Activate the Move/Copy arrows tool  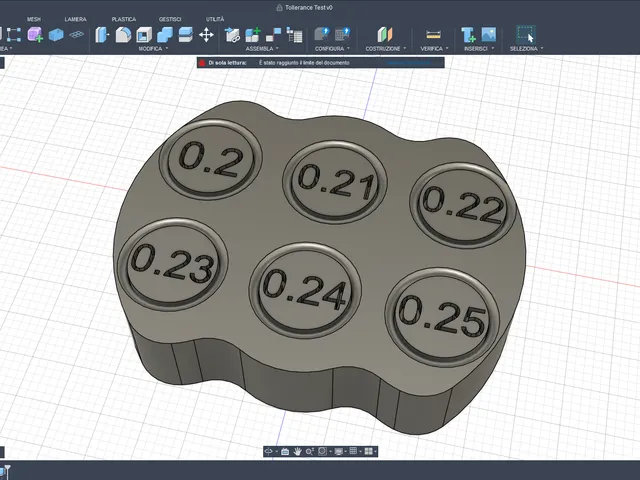point(206,35)
